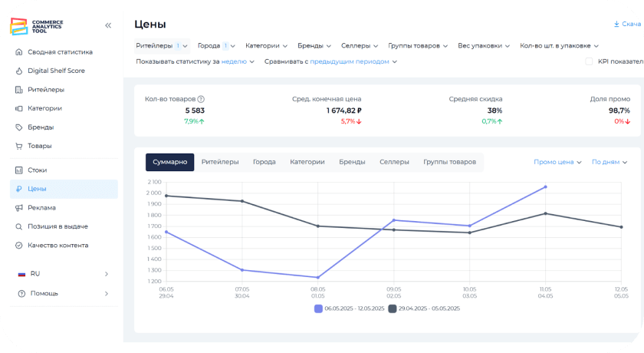Click the tag icon beside Бренды
The width and height of the screenshot is (644, 353).
click(x=19, y=127)
